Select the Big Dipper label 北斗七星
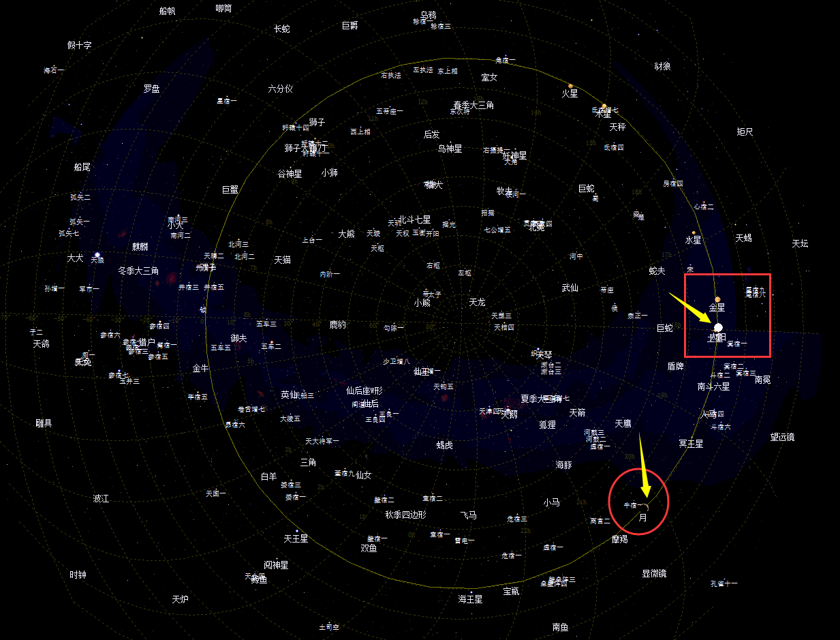Viewport: 840px width, 640px height. point(415,219)
